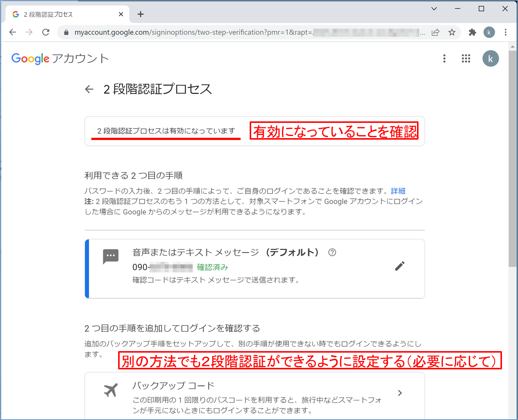Open help icon beside デフォルト
518x420 pixels.
(332, 252)
